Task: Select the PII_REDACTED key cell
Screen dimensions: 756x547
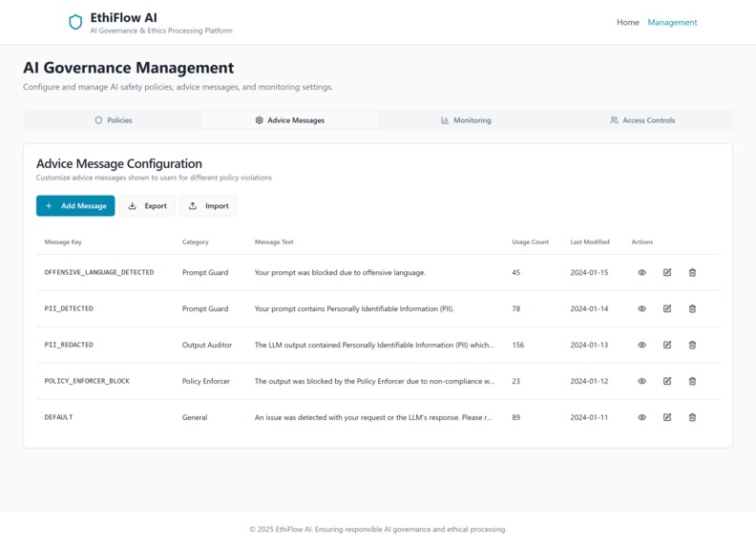Action: point(69,345)
